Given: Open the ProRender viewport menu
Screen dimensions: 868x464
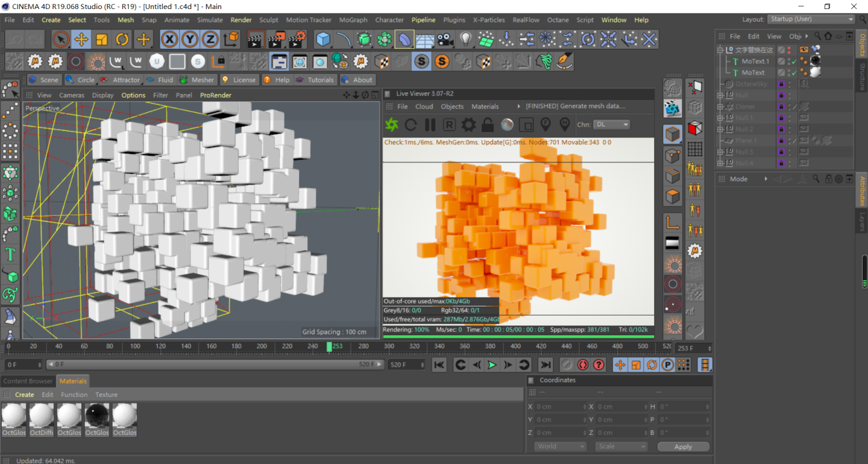Looking at the screenshot, I should pyautogui.click(x=216, y=95).
